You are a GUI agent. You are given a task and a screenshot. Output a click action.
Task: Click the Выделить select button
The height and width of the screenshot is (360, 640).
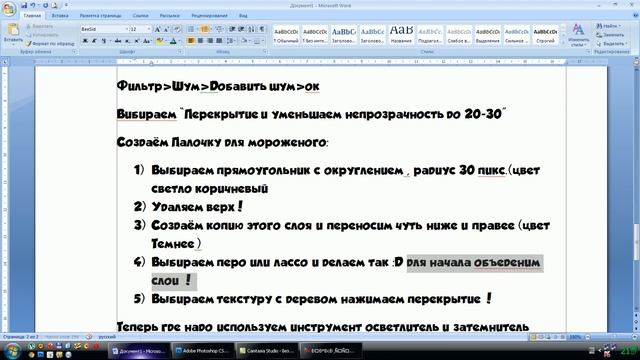pos(611,43)
